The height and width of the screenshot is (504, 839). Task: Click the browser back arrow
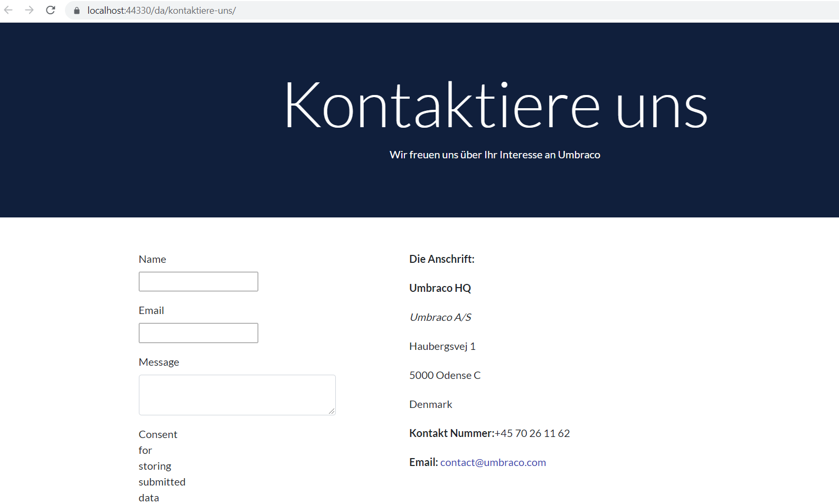(8, 10)
